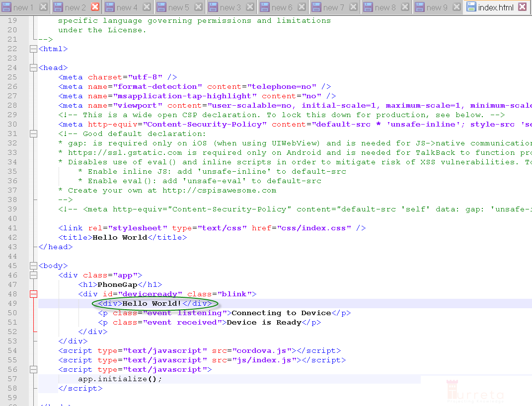Click 'Connecting to Device' paragraph text

281,313
